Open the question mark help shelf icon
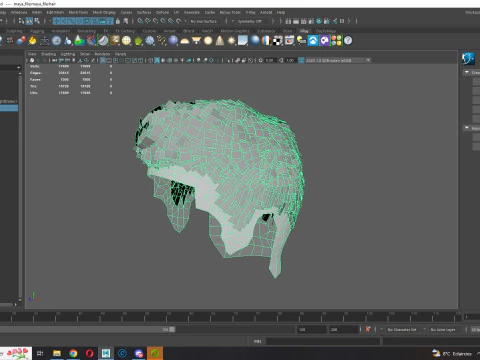Screen dimensions: 480x360 pyautogui.click(x=348, y=41)
